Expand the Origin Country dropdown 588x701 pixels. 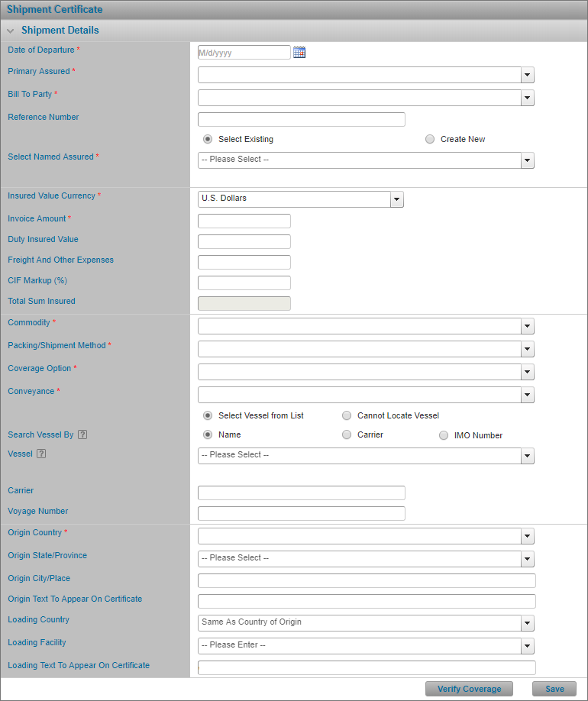528,536
